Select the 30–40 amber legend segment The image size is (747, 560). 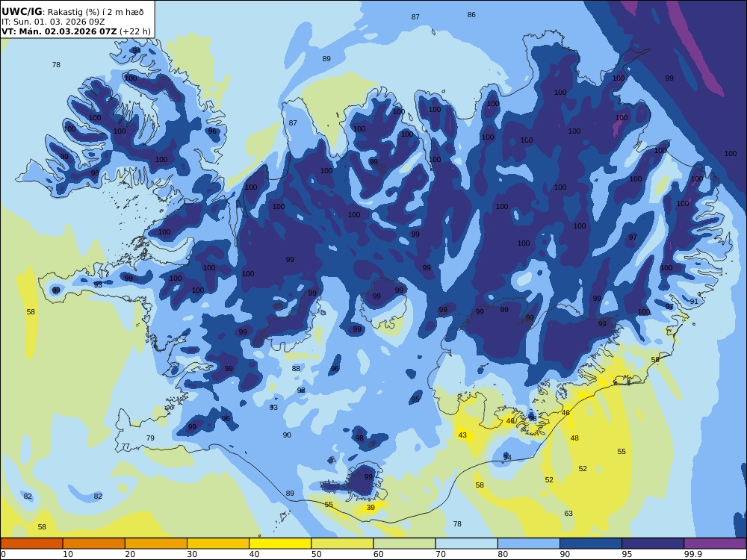pos(218,544)
